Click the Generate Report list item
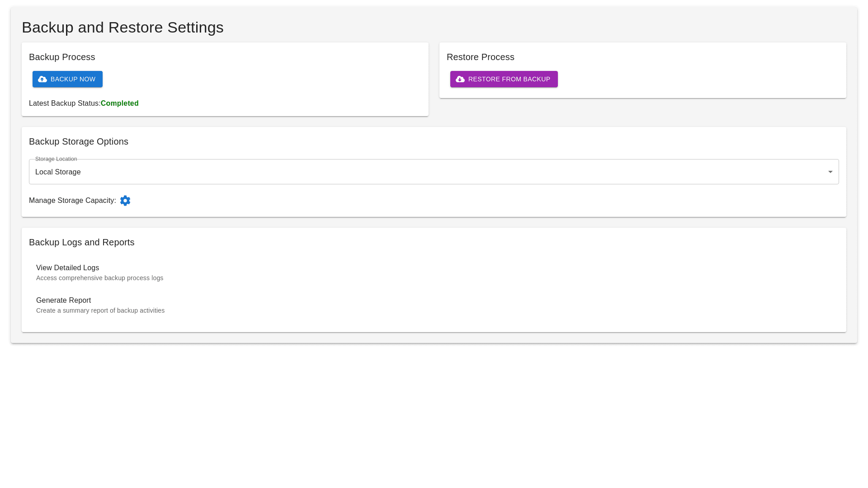 tap(64, 300)
